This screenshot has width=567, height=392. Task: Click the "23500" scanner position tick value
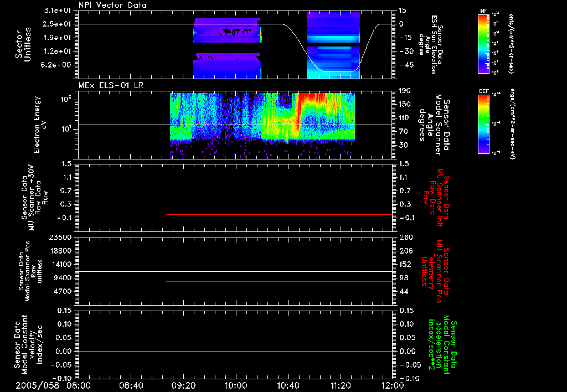[60, 238]
